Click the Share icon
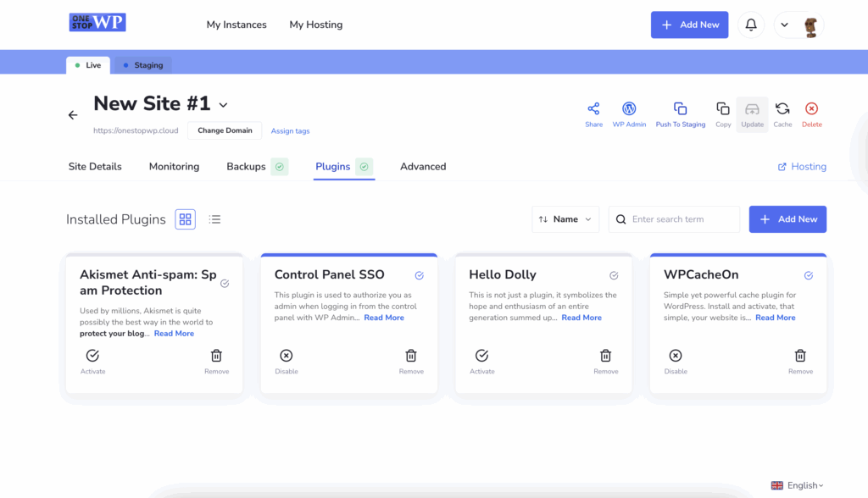The image size is (868, 498). coord(593,108)
